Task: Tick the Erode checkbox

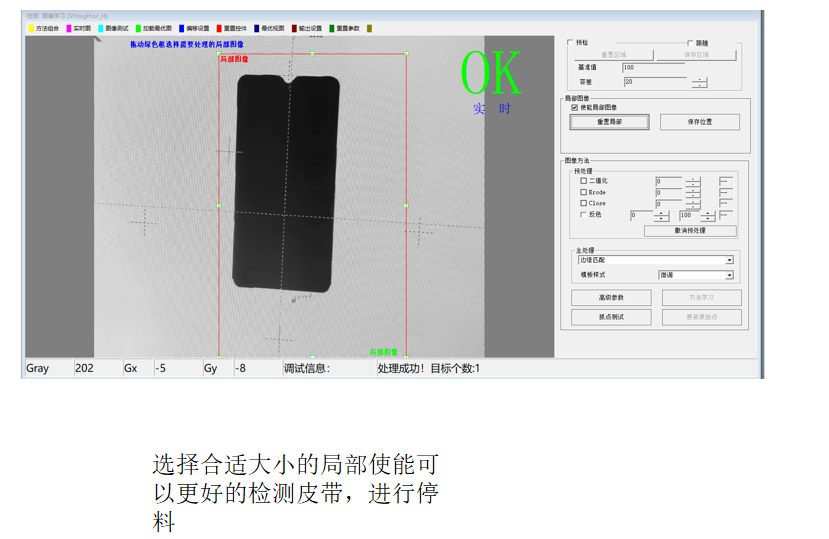Action: tap(584, 192)
